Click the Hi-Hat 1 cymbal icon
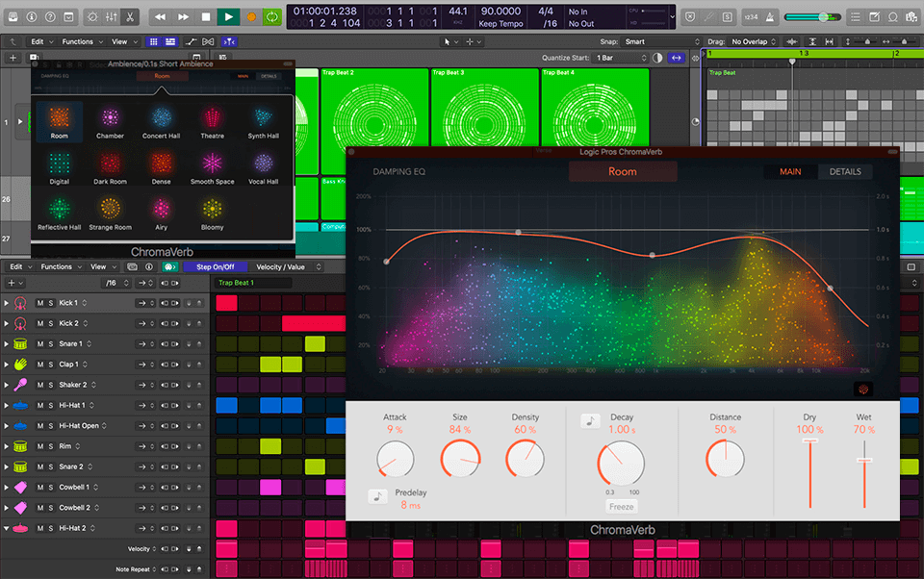 20,405
